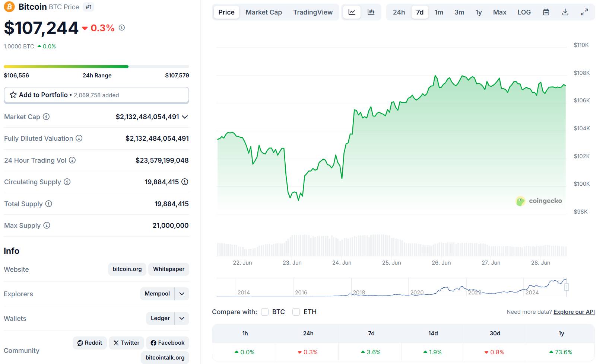
Task: Click the 24h Range progress bar
Action: coord(96,67)
